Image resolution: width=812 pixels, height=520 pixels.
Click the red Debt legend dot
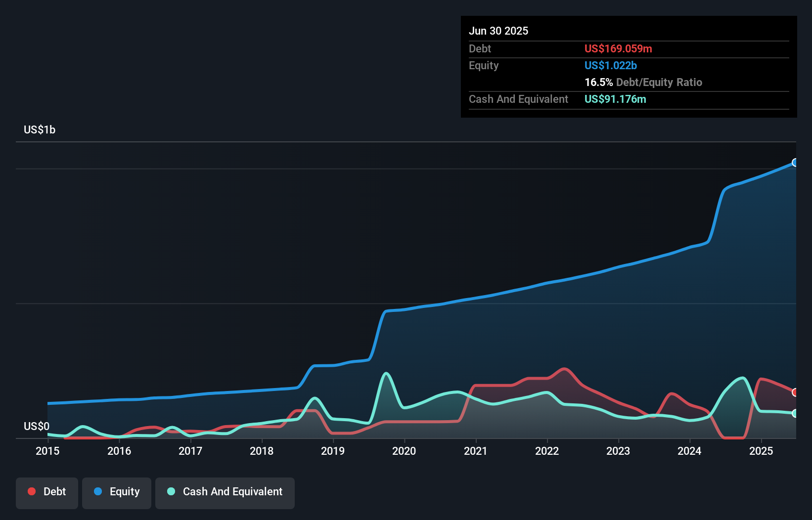click(31, 491)
